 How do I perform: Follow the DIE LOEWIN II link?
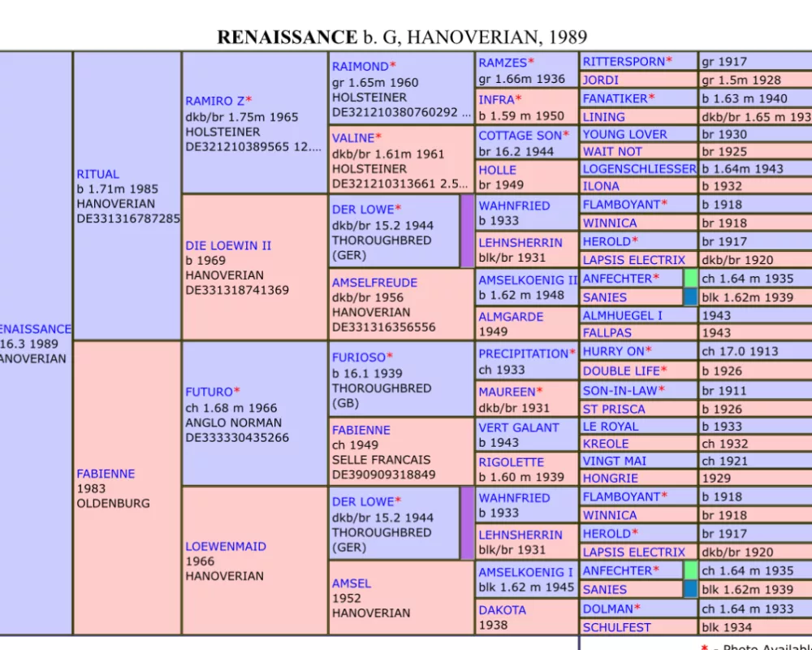[228, 245]
